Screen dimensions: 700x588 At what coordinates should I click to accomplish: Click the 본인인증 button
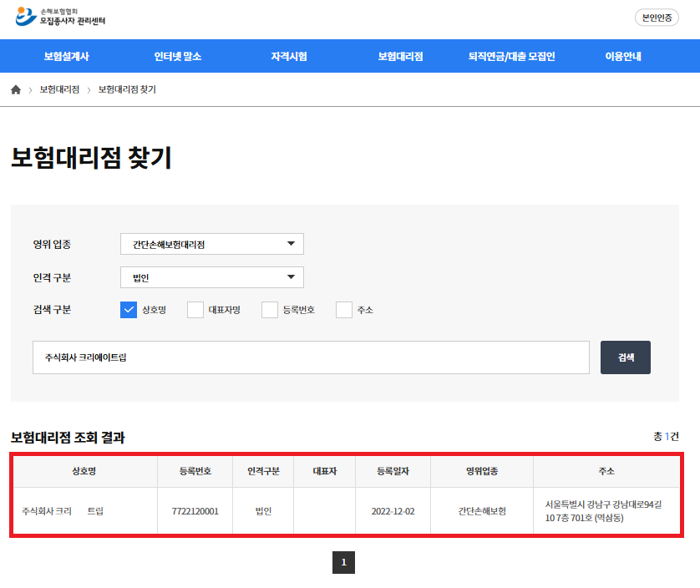click(657, 18)
